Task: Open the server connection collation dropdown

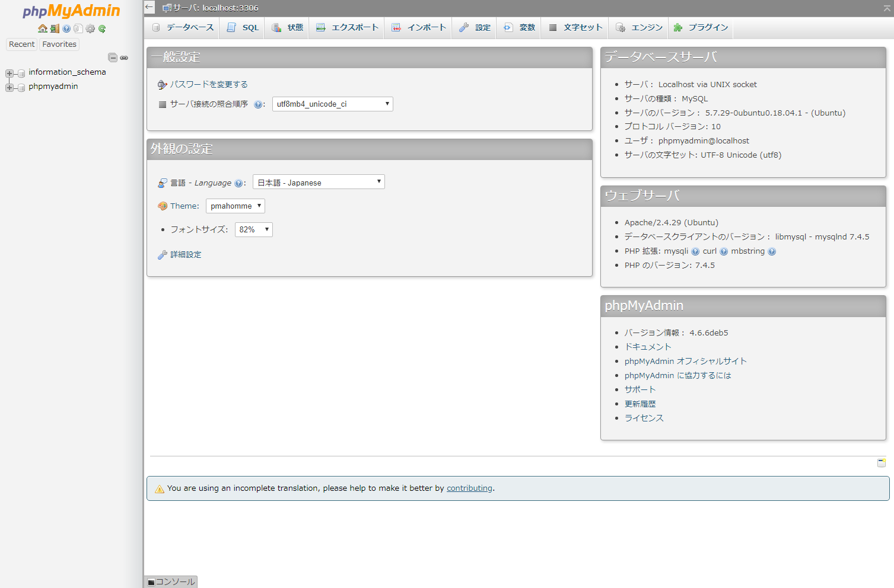Action: click(x=332, y=104)
